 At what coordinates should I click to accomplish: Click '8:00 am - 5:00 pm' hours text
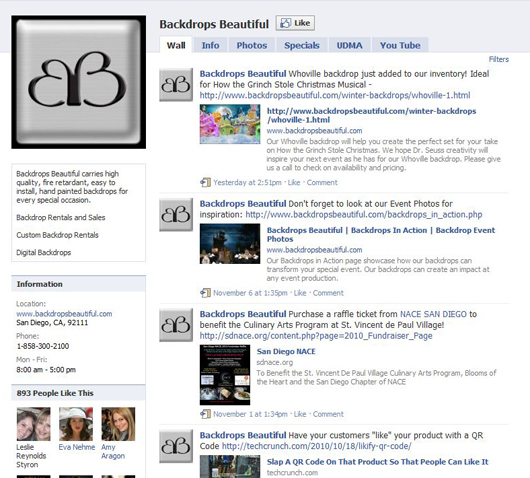pyautogui.click(x=46, y=370)
